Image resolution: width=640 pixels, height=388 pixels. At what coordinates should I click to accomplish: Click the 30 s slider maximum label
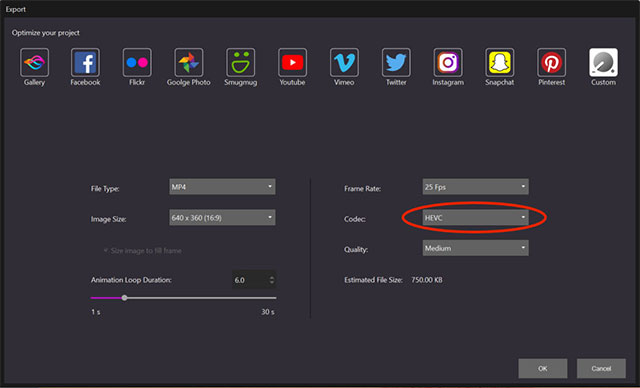tap(268, 312)
